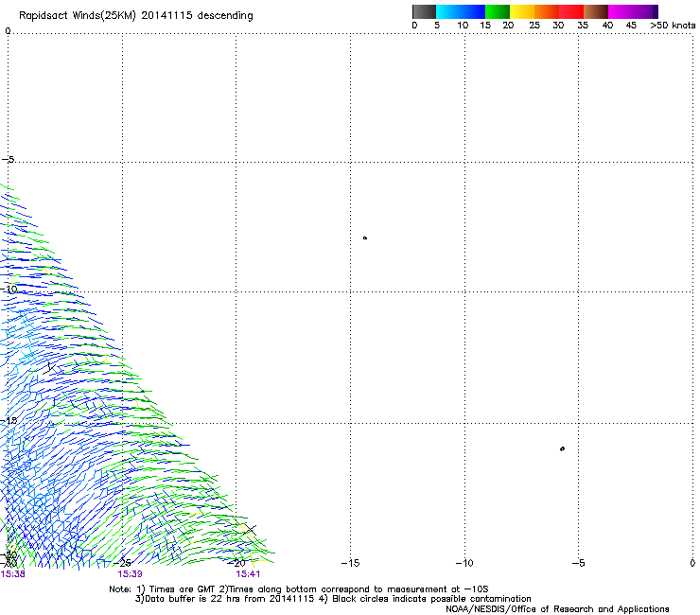Select the gray 0-5 knots color segment

pos(424,11)
